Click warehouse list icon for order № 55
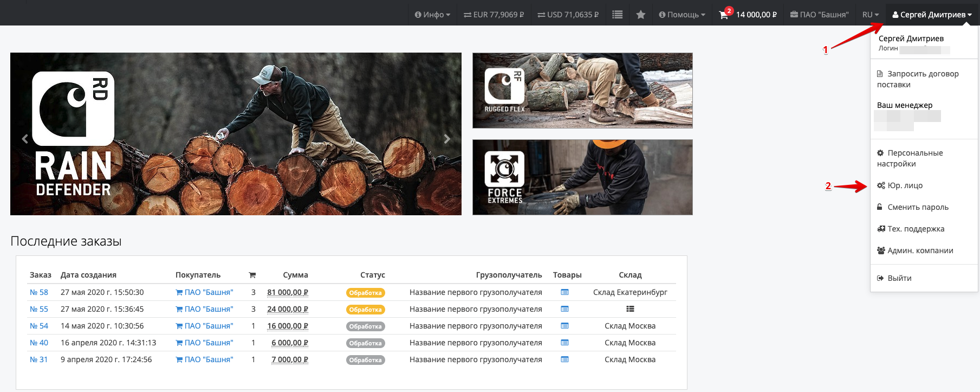The height and width of the screenshot is (392, 980). [629, 309]
